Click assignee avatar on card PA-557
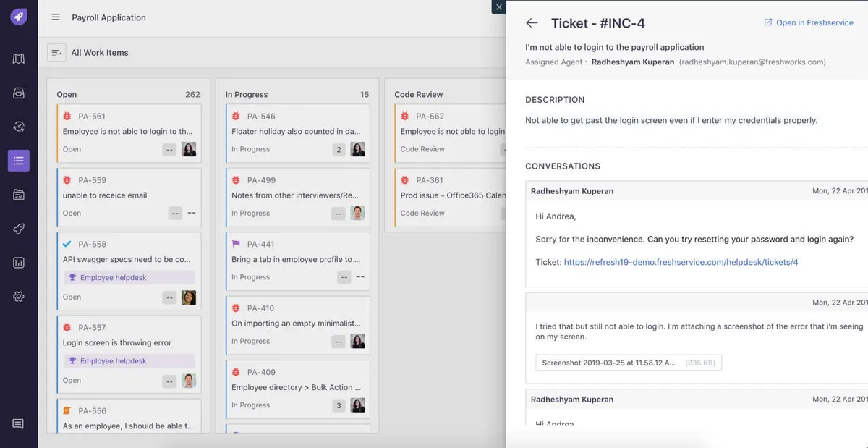Screen dimensions: 868x448 pos(189,381)
